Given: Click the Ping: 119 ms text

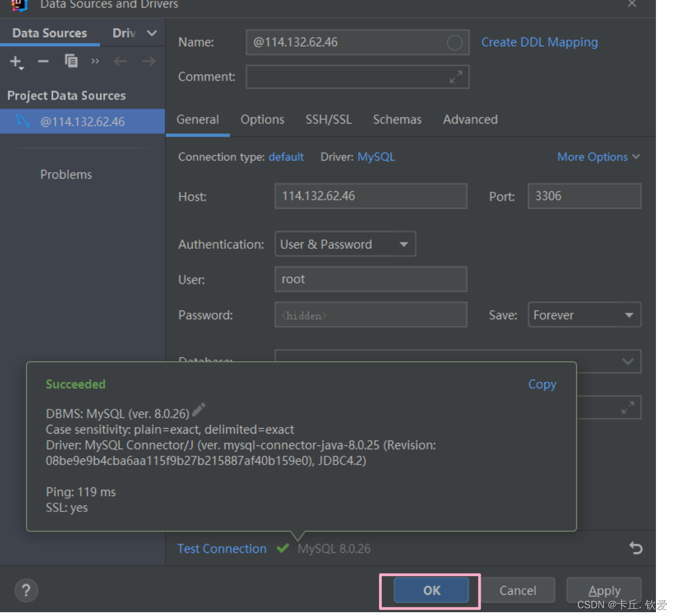Looking at the screenshot, I should point(81,492).
